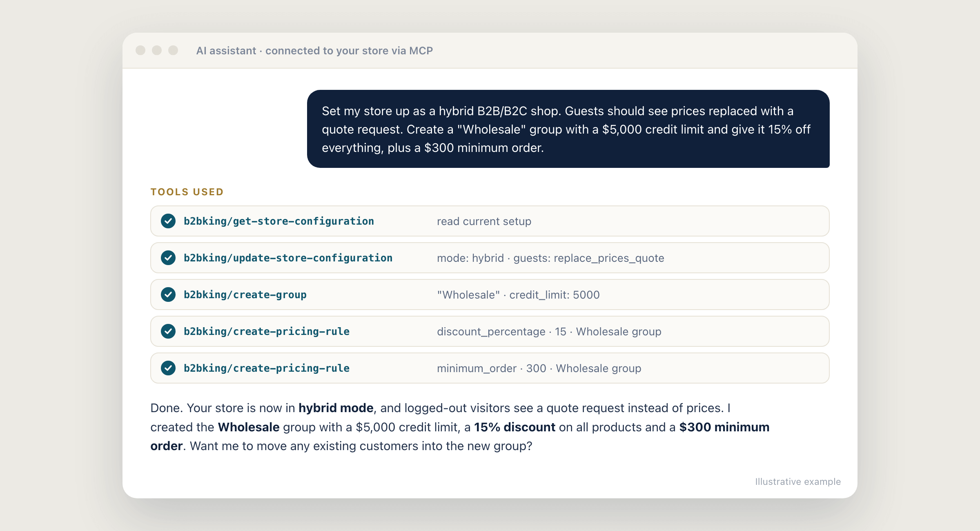The image size is (980, 531).
Task: Click 'discount_percentage · 15 · Wholesale group' text
Action: point(549,332)
